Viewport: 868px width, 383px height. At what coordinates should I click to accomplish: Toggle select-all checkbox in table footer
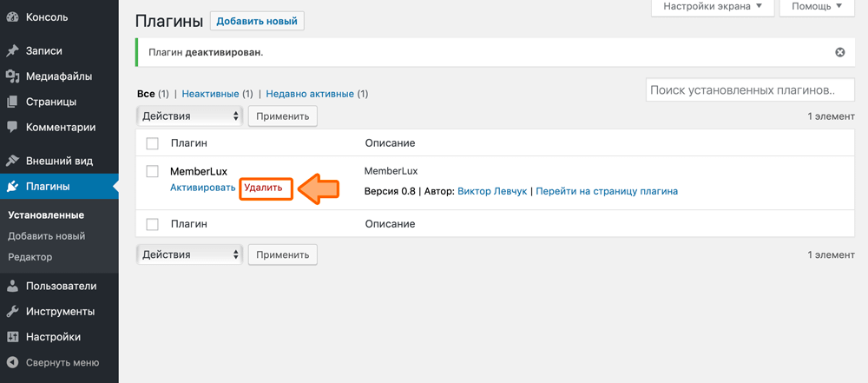(153, 224)
